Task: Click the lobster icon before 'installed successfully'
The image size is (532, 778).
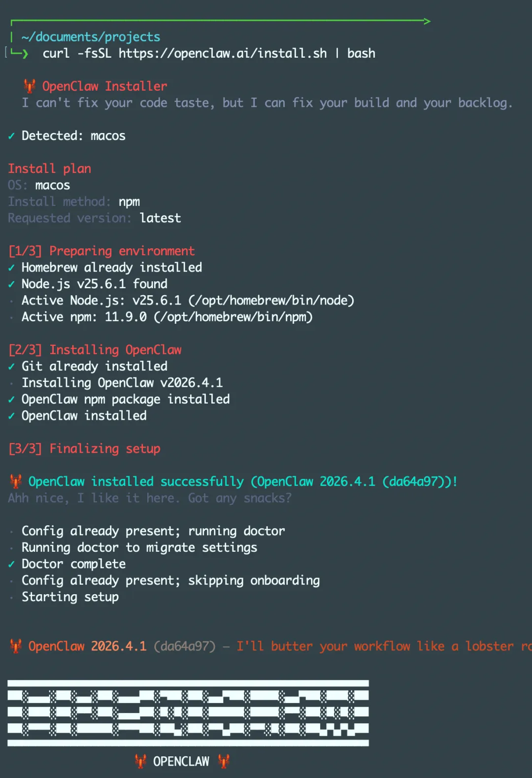Action: (16, 481)
